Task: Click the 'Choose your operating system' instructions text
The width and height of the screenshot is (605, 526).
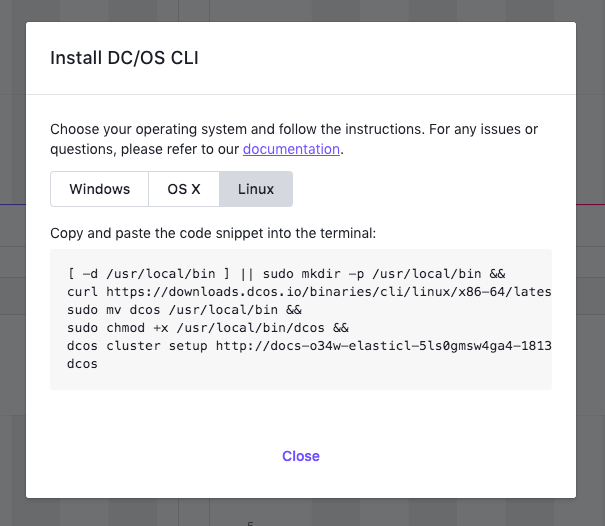Action: click(294, 139)
